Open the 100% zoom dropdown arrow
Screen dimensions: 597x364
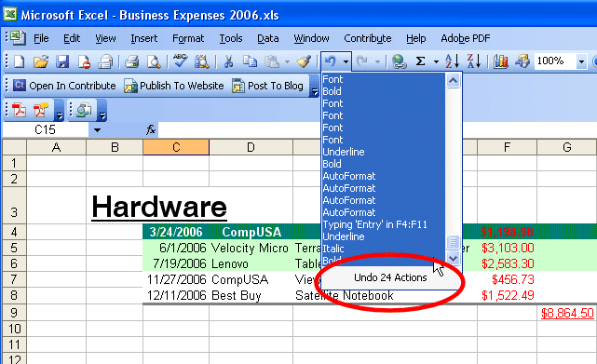point(581,61)
